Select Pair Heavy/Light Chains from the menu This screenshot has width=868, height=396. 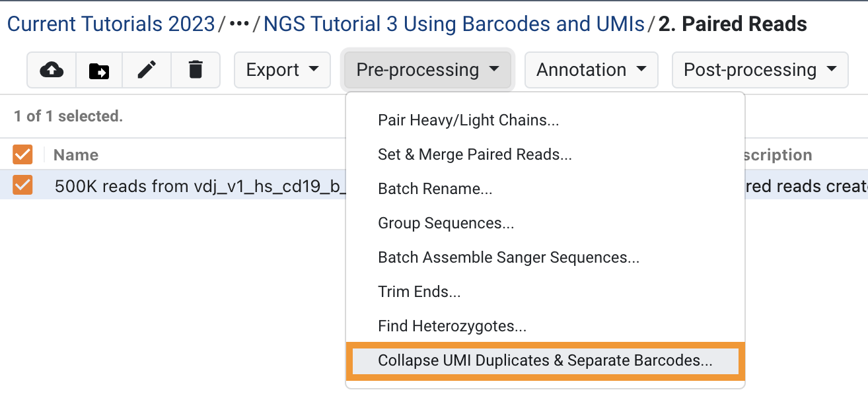[x=468, y=120]
